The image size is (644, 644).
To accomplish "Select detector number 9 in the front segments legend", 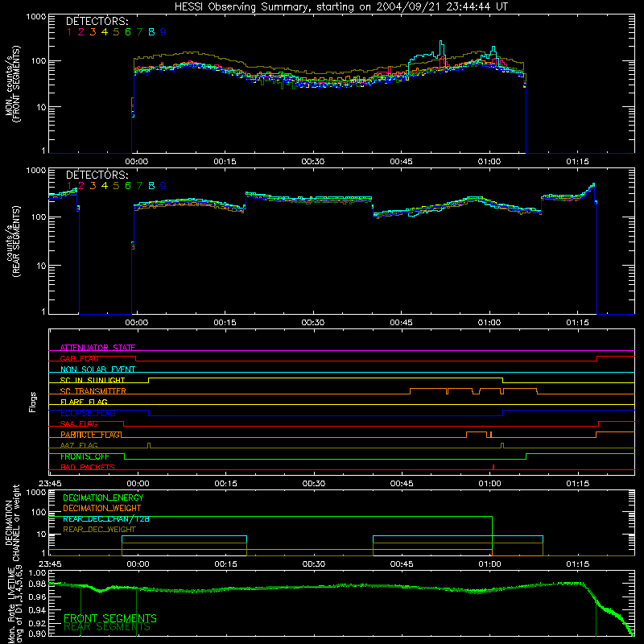I will 163,32.
